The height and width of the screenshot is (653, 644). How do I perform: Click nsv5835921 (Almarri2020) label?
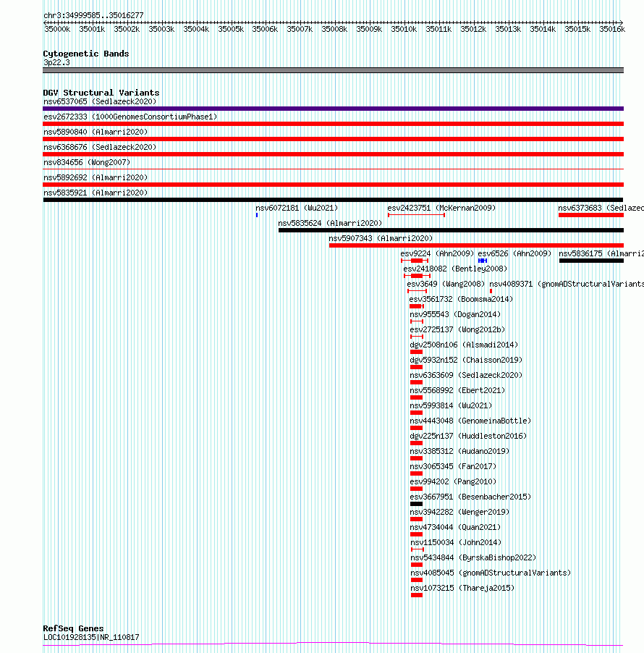pos(96,193)
